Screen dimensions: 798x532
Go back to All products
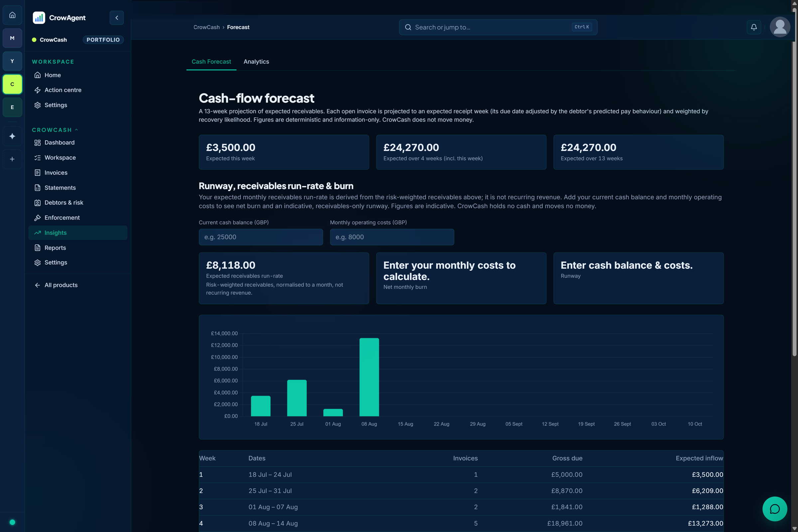(78, 285)
